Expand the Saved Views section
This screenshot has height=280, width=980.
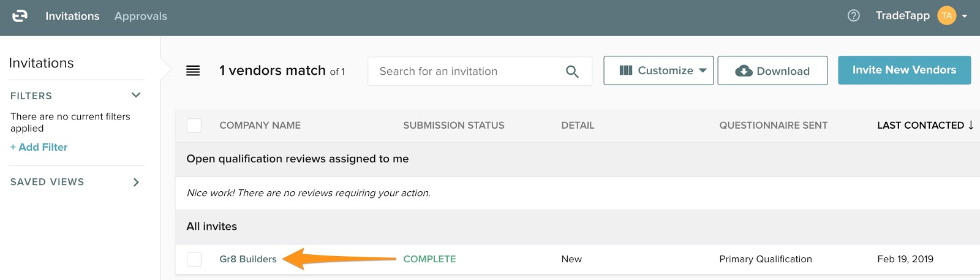(x=136, y=182)
